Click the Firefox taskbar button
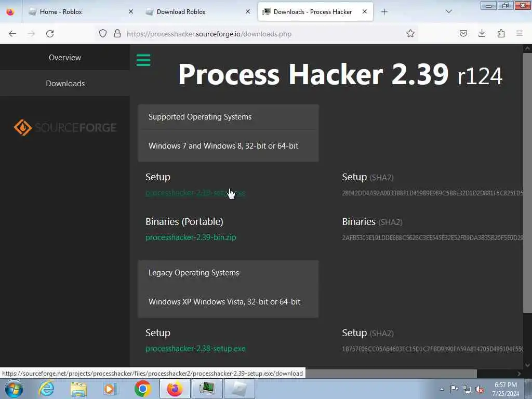Screen dimensions: 532x399 (175, 389)
